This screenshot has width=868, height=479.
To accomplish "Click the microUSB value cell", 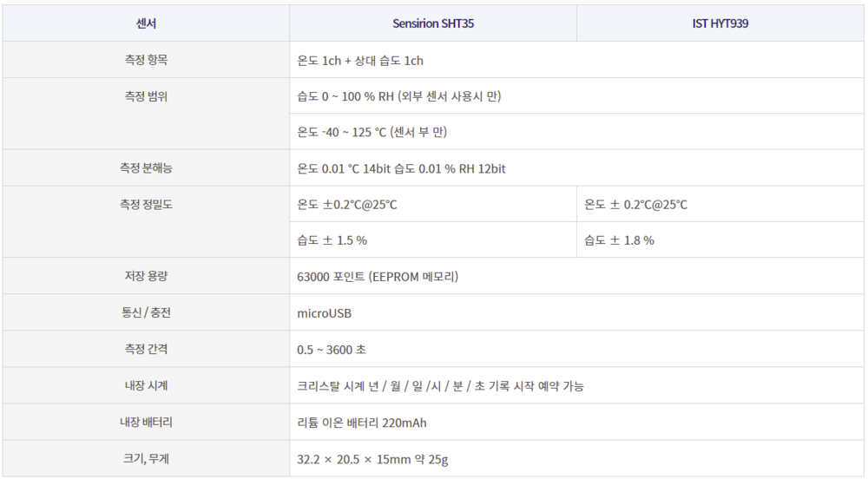I will tap(324, 313).
